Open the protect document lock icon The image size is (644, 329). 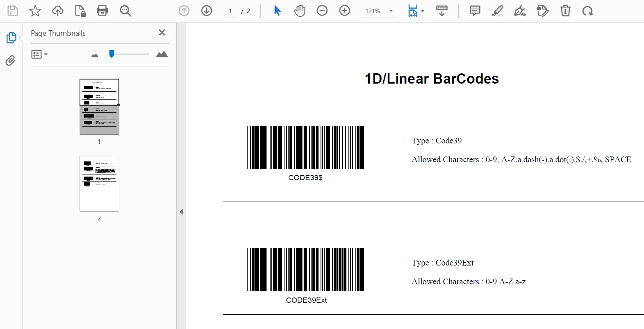[x=80, y=11]
